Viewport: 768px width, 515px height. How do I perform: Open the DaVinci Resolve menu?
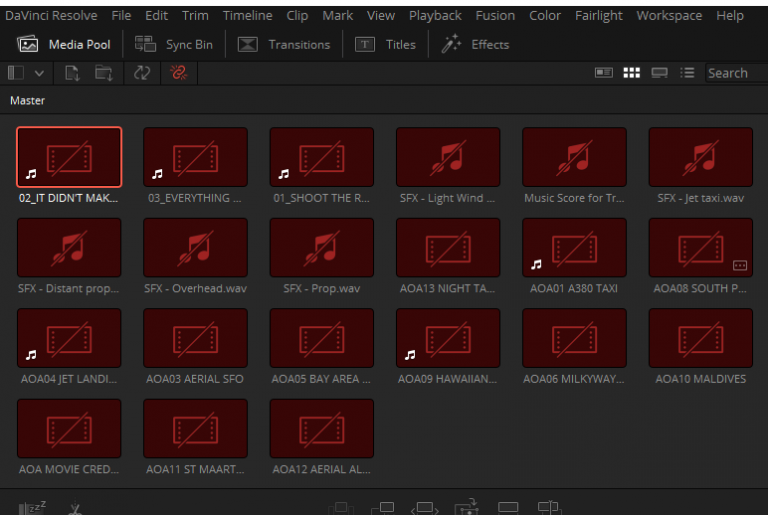[51, 16]
